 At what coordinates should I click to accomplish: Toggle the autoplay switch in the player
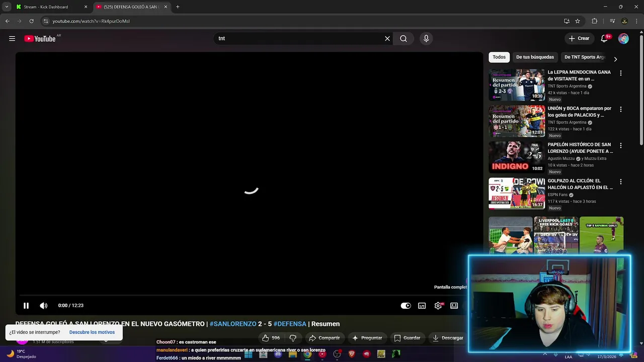click(406, 306)
